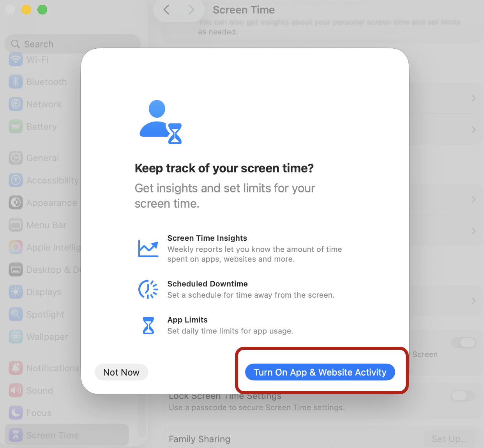The width and height of the screenshot is (484, 448).
Task: Click the Wi-Fi icon in sidebar
Action: point(16,60)
